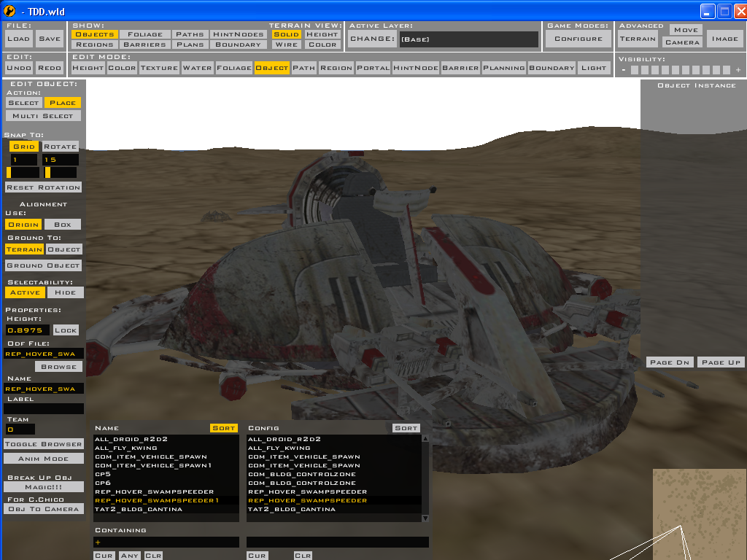Toggle Objects in the Show panel
Viewport: 747px width, 560px height.
click(95, 34)
